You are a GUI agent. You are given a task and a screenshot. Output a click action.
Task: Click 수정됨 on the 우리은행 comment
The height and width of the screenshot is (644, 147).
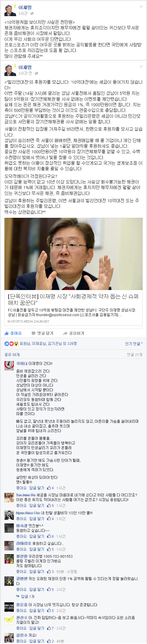(72, 571)
